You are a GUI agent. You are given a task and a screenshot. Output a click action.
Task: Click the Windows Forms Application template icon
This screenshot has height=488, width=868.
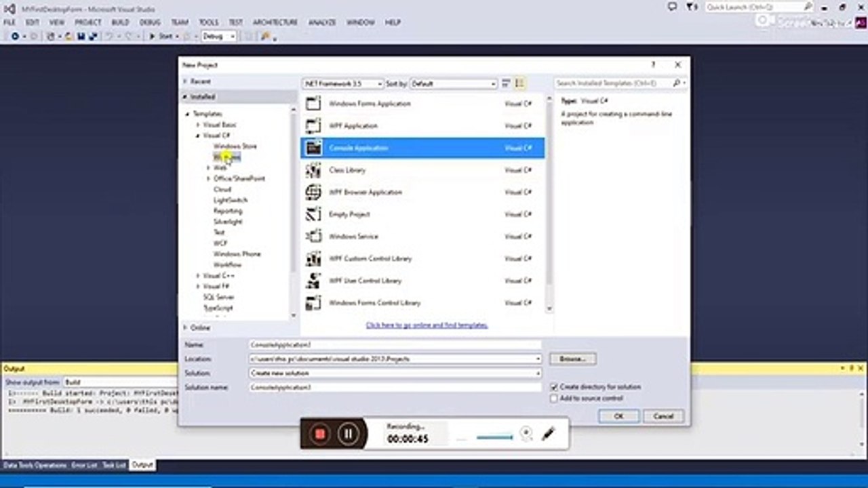tap(313, 104)
